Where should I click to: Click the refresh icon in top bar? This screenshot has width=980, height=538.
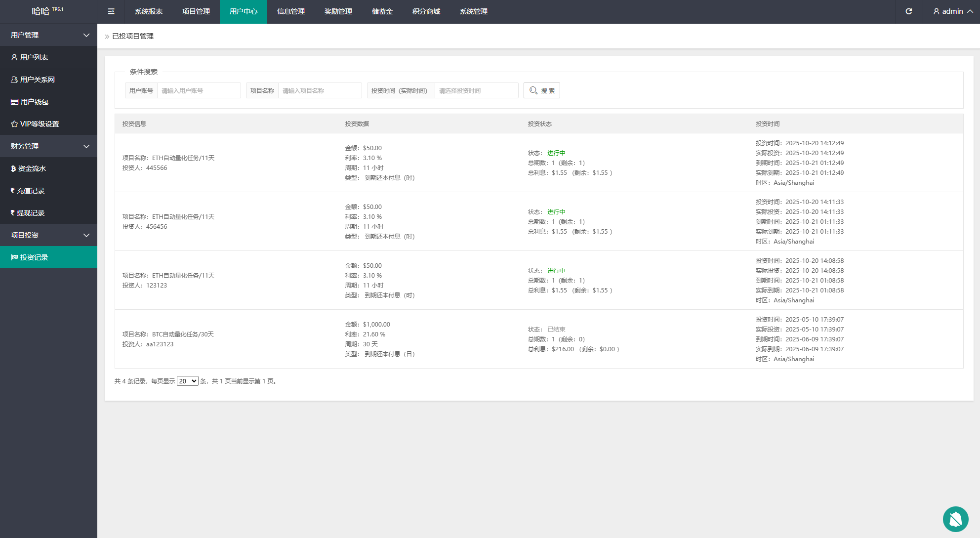click(908, 11)
